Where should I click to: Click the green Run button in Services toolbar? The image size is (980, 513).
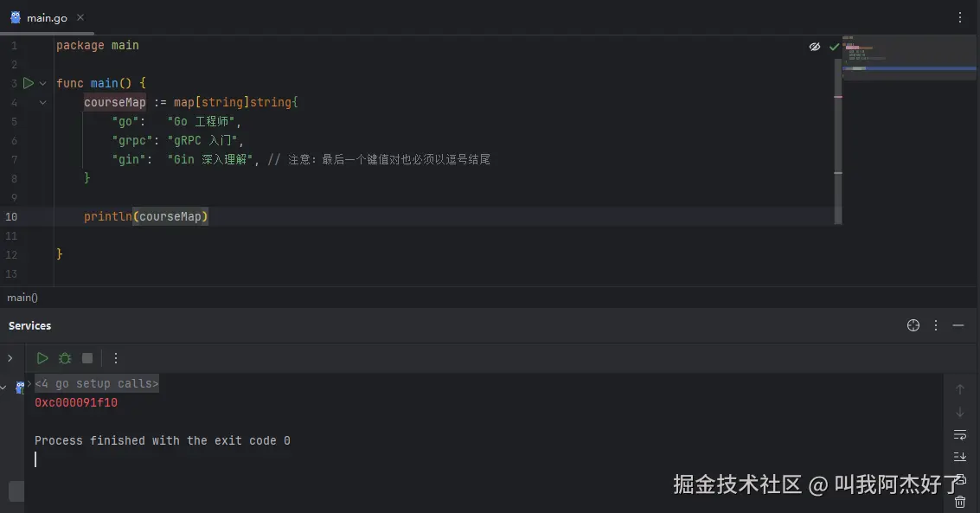[42, 358]
